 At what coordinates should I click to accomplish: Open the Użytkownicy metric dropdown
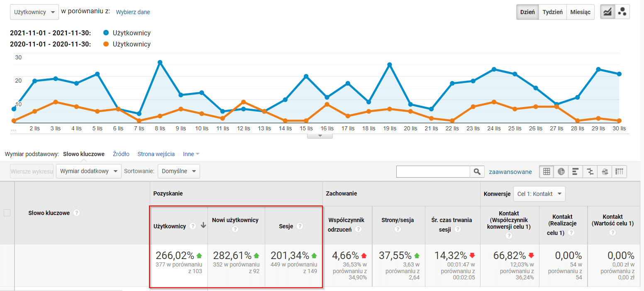[34, 12]
